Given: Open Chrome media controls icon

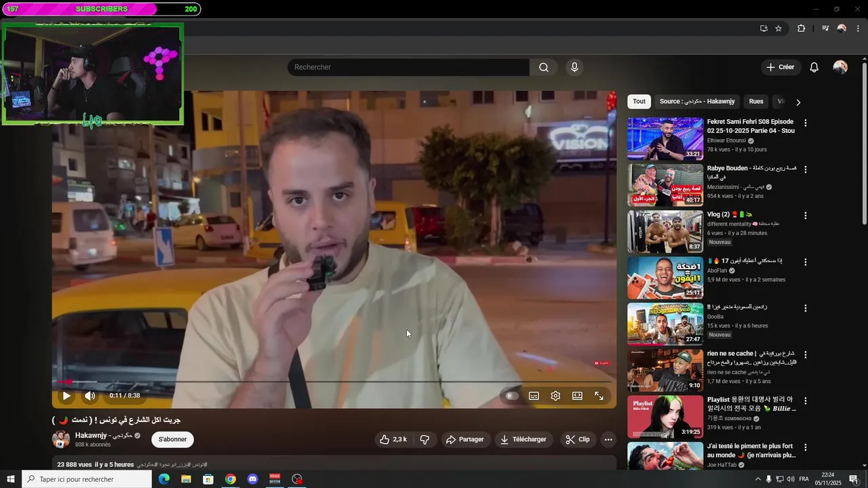Looking at the screenshot, I should coord(825,28).
